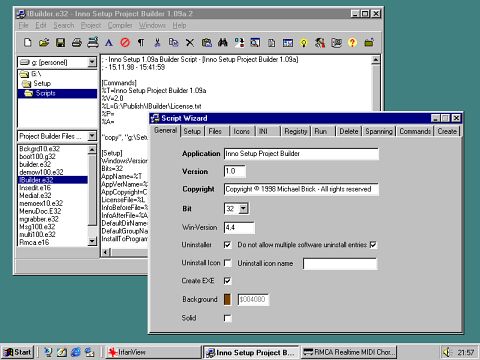The image size is (480, 360).
Task: Click the blue letter A font icon
Action: 109,43
